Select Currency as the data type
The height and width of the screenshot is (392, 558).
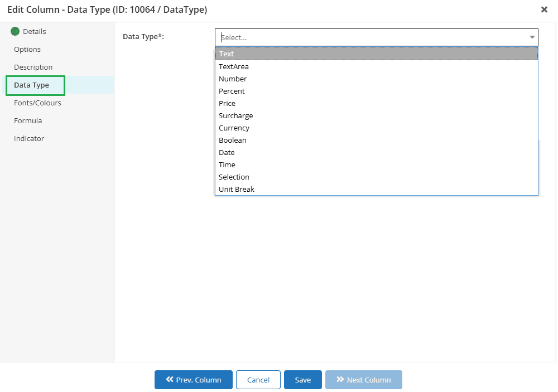pos(377,128)
